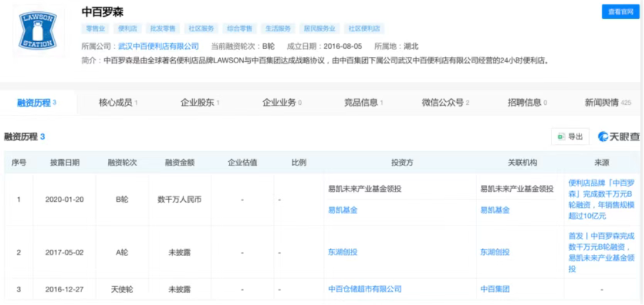The height and width of the screenshot is (305, 644).
Task: Click the 零售业 industry tag
Action: click(x=96, y=28)
